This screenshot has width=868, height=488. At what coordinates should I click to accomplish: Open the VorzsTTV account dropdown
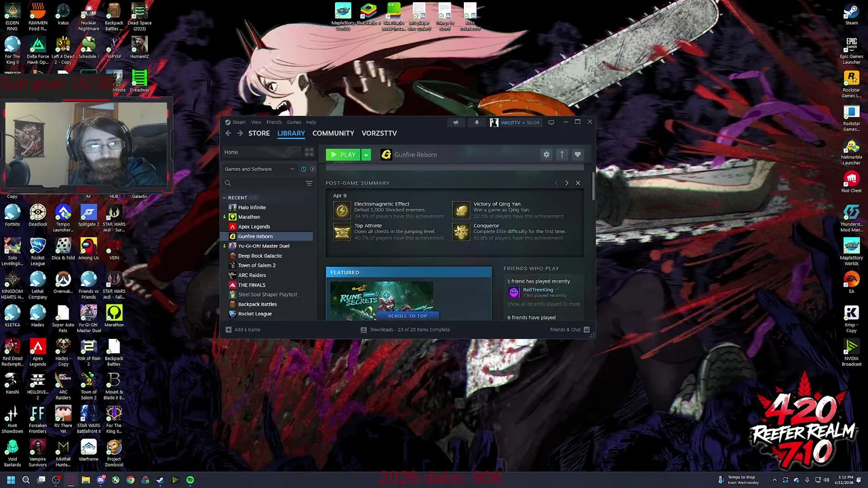click(x=515, y=123)
